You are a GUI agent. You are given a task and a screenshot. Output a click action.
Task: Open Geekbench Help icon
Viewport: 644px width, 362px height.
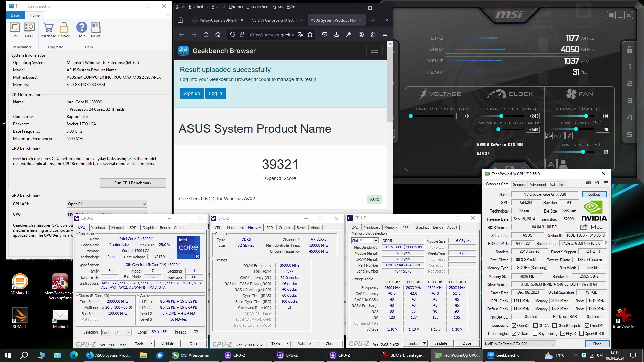pyautogui.click(x=82, y=30)
